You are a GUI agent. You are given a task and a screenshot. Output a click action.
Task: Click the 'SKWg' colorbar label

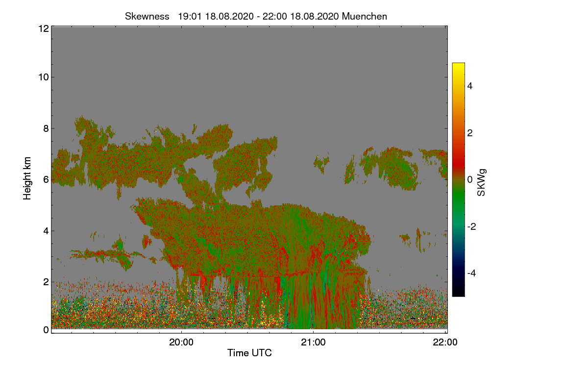(x=482, y=182)
